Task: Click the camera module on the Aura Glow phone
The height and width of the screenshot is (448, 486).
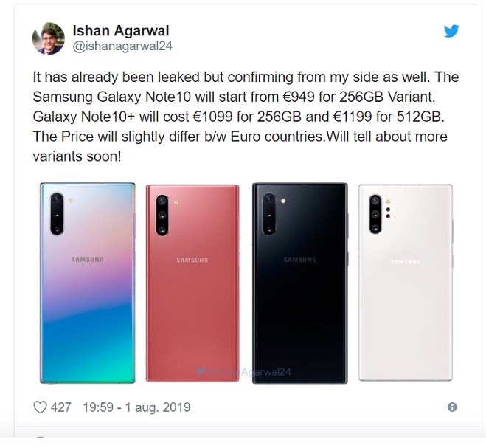Action: point(57,213)
